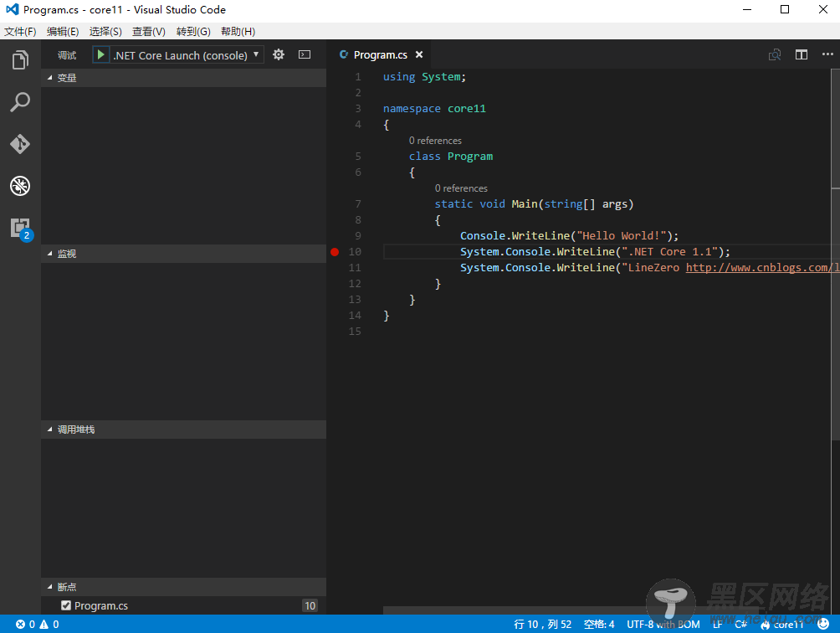840x633 pixels.
Task: Click "Hello World!" string in line 9
Action: (622, 236)
